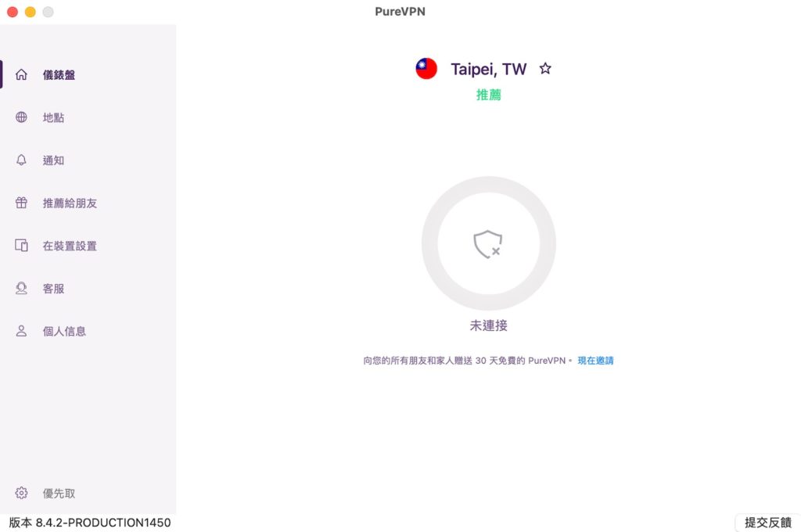Click the 現在邀請 invite link
Image resolution: width=801 pixels, height=532 pixels.
pyautogui.click(x=595, y=361)
